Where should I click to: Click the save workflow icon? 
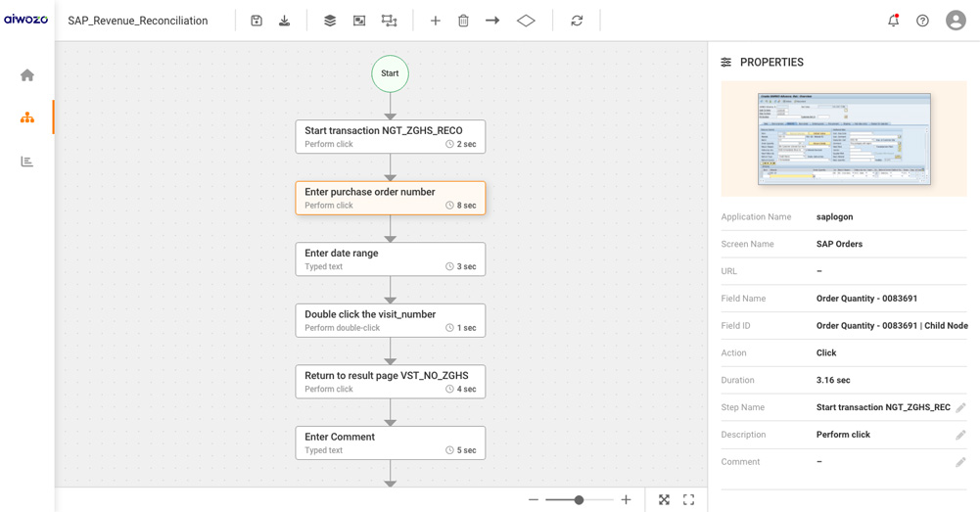(x=257, y=21)
